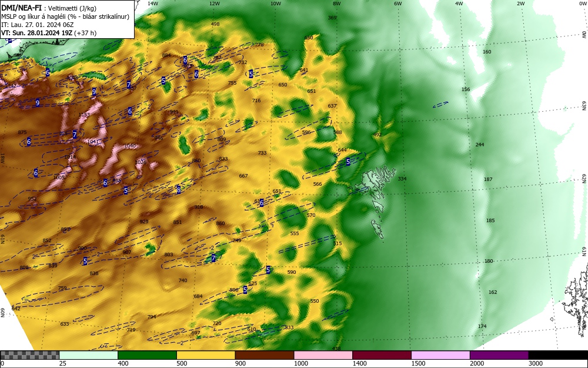Click the legend value label 2000
Viewport: 588px width, 368px height.
pyautogui.click(x=477, y=363)
